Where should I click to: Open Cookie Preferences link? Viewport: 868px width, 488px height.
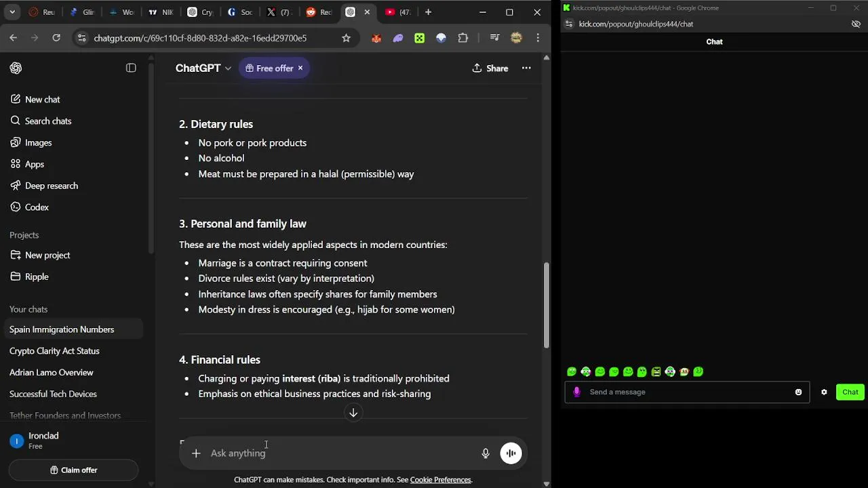(x=440, y=480)
